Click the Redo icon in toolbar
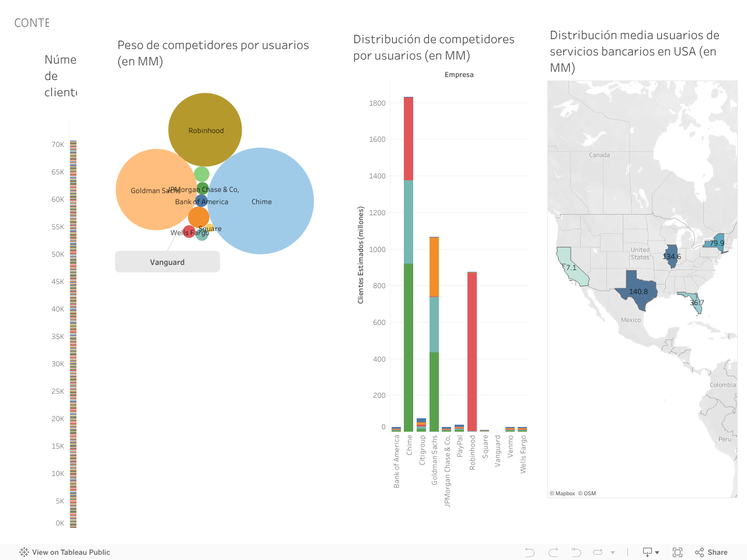The width and height of the screenshot is (747, 560). (x=553, y=552)
